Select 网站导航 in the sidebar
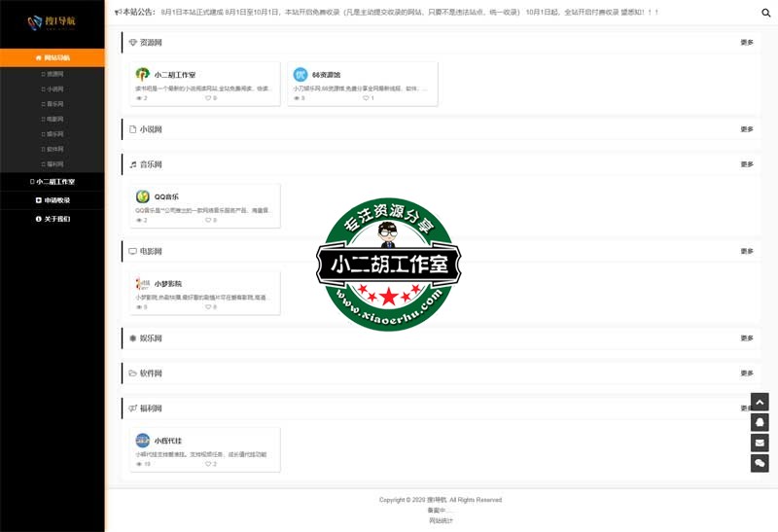This screenshot has width=778, height=532. click(x=52, y=57)
